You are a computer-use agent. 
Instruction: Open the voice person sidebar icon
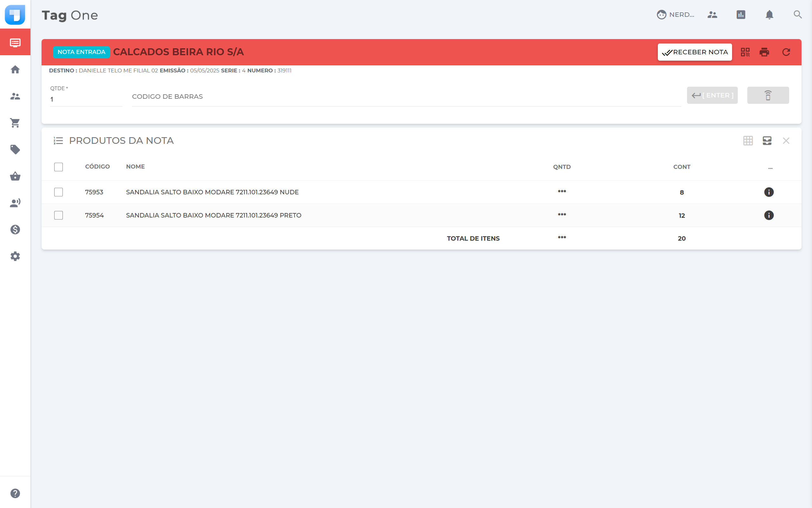(x=15, y=203)
